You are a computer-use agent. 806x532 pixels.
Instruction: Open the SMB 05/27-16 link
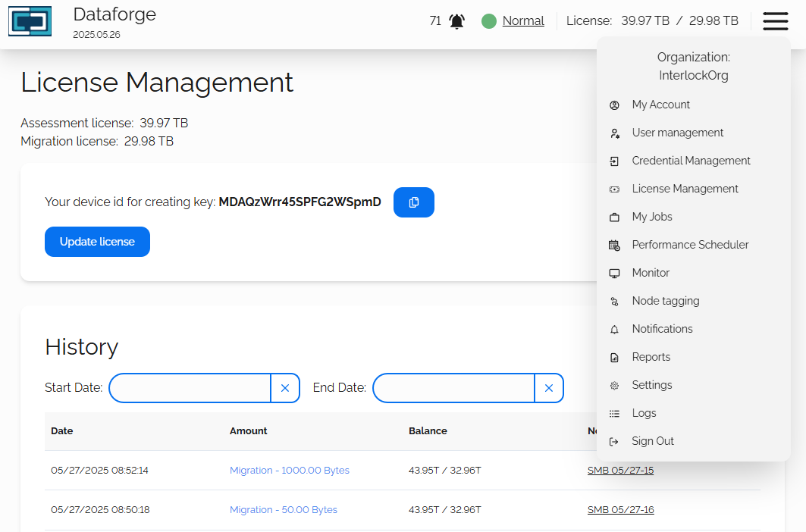(620, 510)
